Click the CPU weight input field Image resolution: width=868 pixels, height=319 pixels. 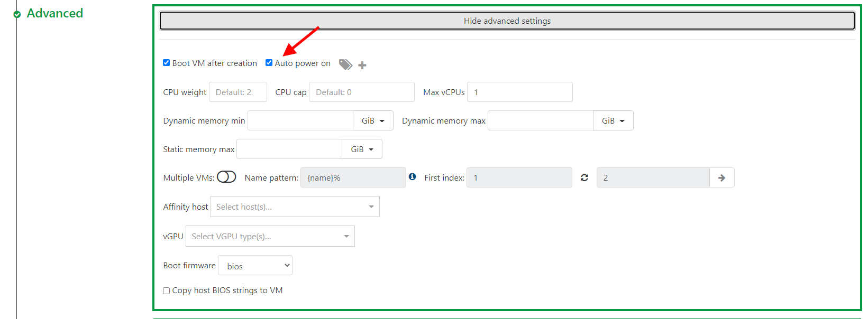pos(237,92)
